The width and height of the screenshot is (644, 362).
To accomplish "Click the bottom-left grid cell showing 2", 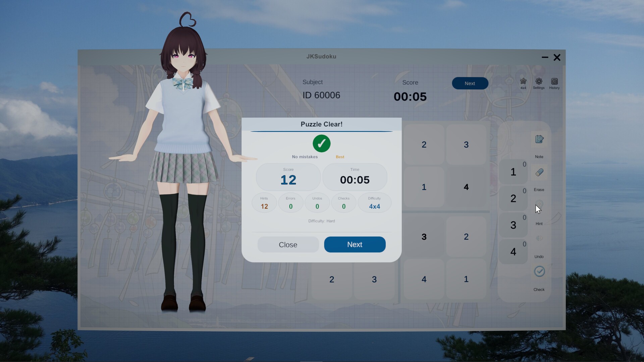I will click(x=332, y=279).
